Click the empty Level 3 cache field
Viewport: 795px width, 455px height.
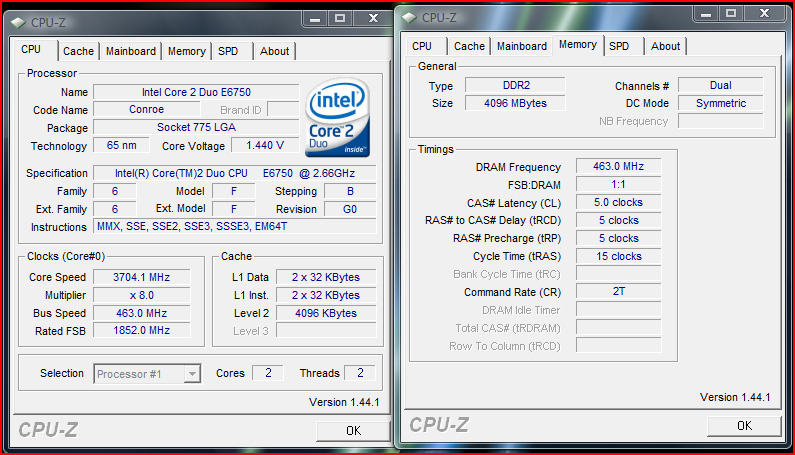pos(326,331)
